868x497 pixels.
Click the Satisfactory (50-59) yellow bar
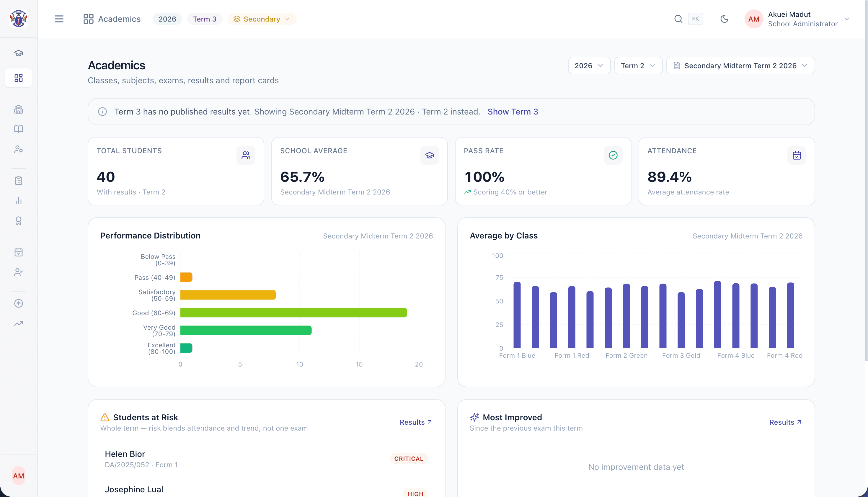click(228, 295)
